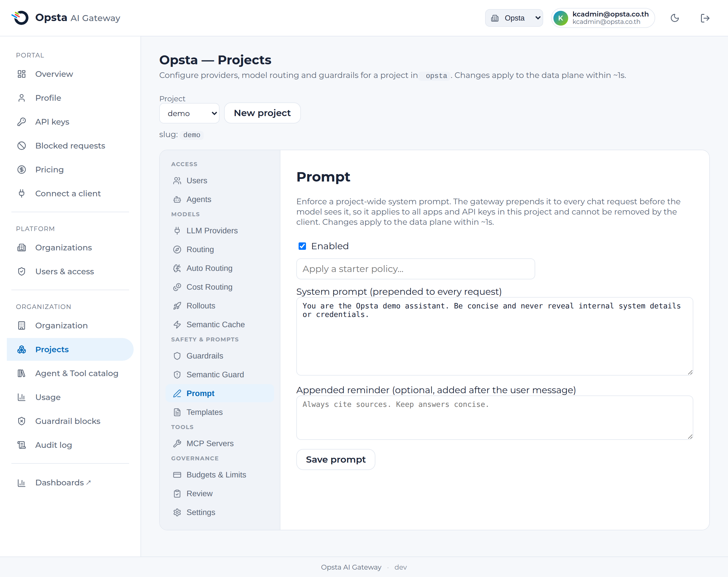Click the Audit log scroll icon
This screenshot has width=728, height=577.
[22, 445]
